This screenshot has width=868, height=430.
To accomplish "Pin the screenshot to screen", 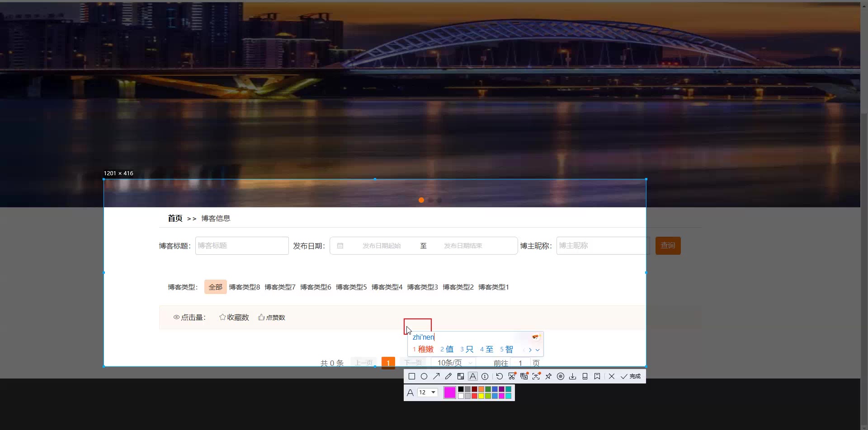I will [548, 376].
